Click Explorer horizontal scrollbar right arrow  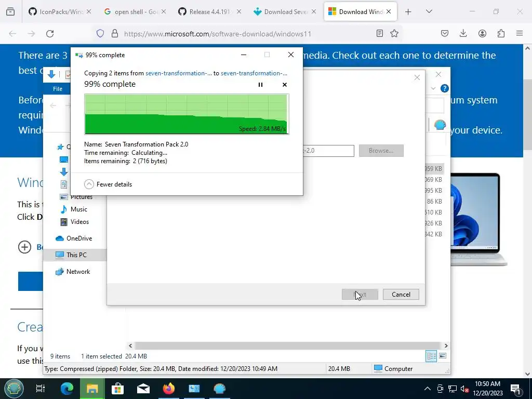(x=446, y=345)
